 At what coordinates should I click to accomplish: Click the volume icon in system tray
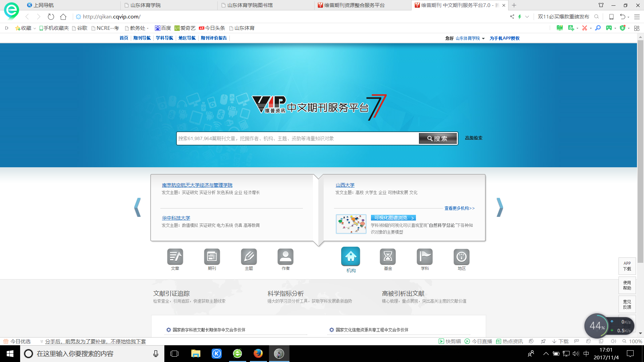tap(576, 354)
